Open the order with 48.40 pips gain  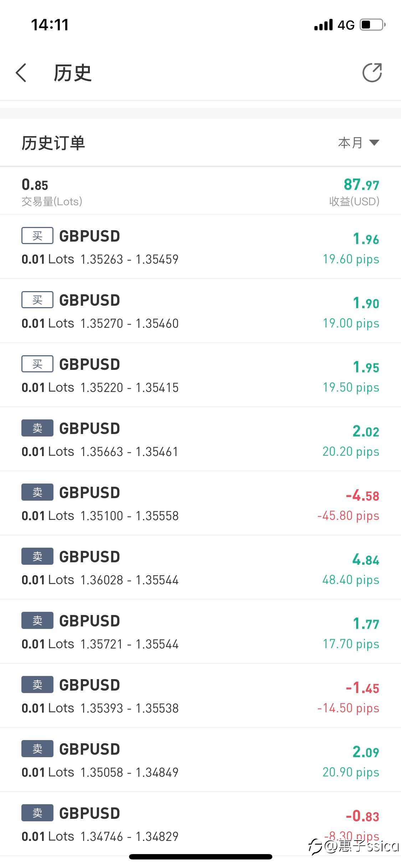200,568
